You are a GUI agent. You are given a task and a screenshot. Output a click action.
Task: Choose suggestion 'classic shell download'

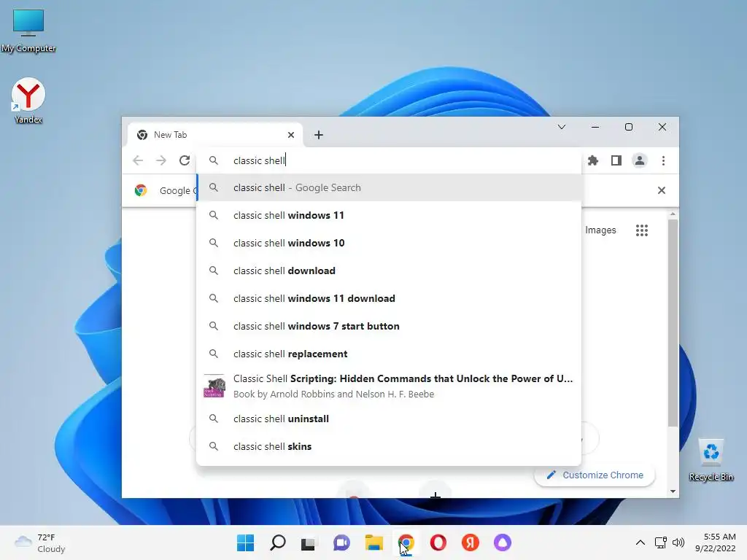(x=389, y=271)
